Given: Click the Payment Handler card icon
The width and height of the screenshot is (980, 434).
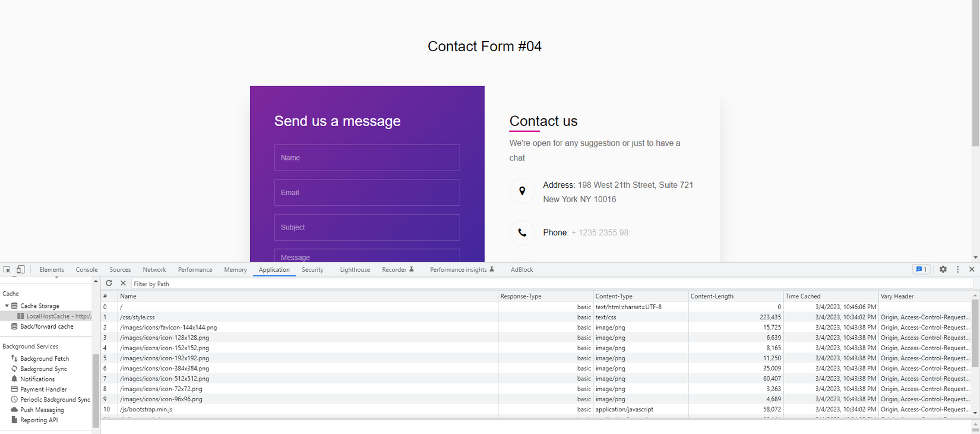Looking at the screenshot, I should tap(14, 389).
